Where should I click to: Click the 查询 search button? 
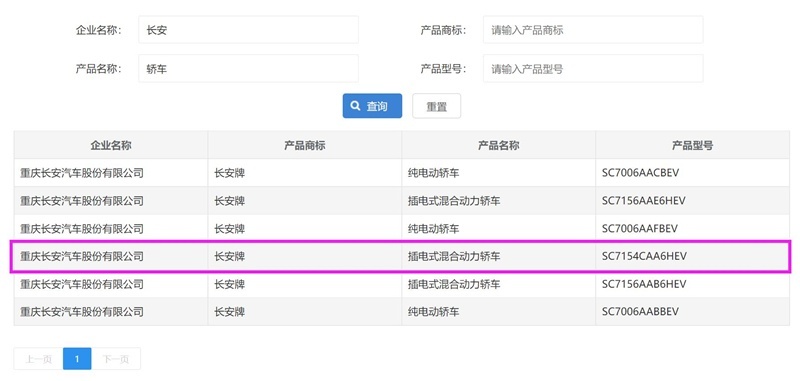tap(372, 106)
